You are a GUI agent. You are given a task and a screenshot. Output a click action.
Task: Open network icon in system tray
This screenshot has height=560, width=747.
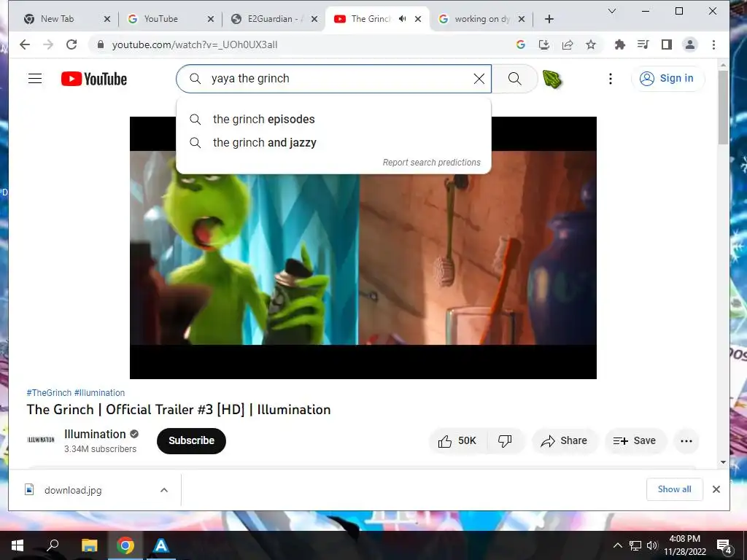635,545
